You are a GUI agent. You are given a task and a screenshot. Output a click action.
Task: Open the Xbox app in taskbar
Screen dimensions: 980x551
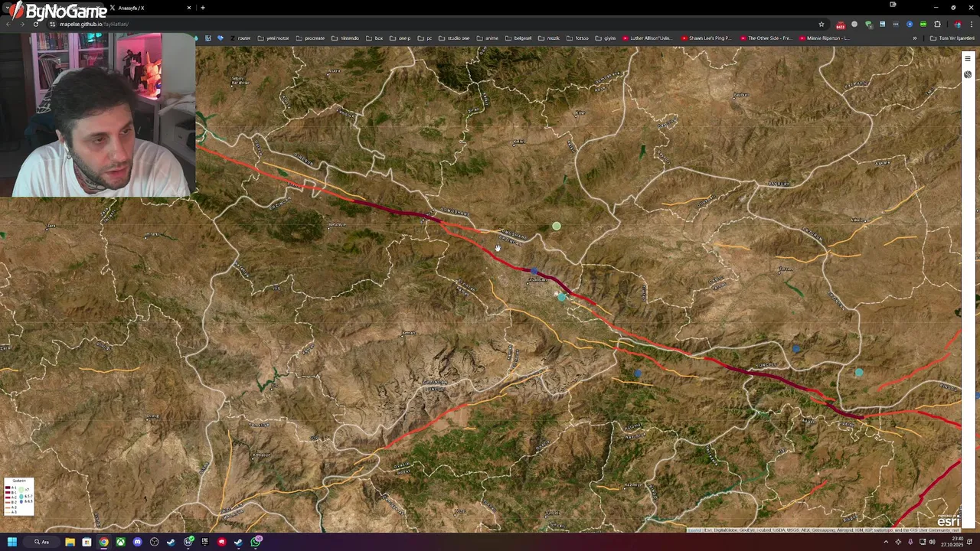[x=120, y=542]
